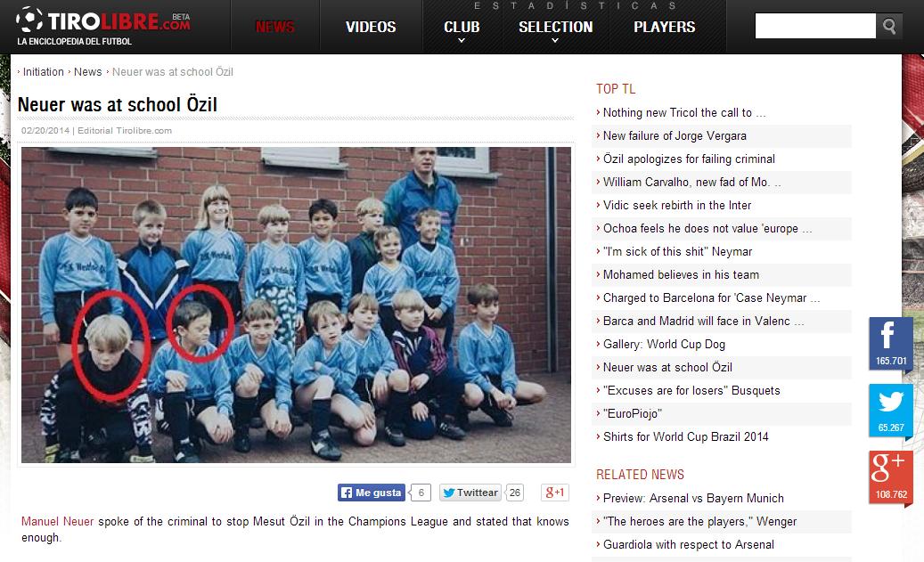
Task: Focus the search input field
Action: point(815,26)
